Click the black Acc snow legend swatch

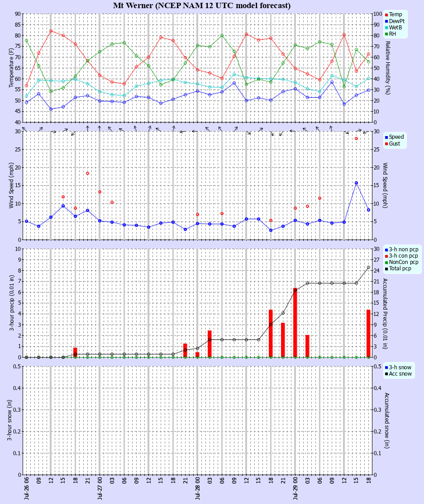tap(386, 374)
